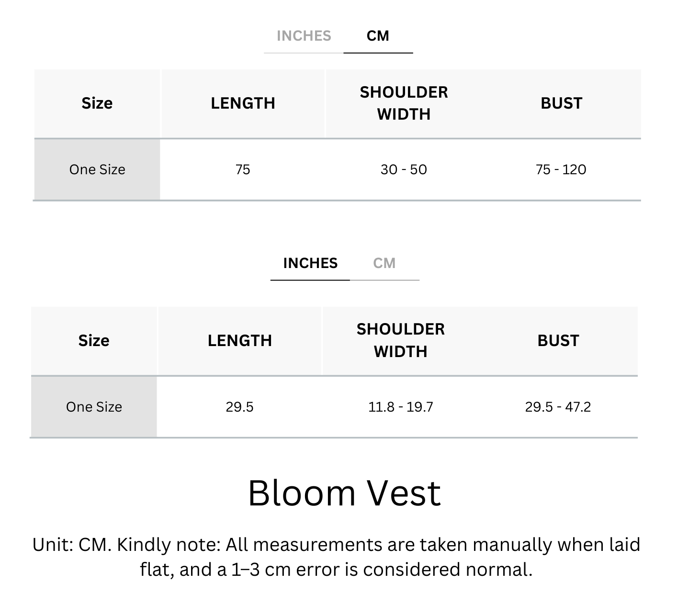Click the active bold INCHES tab
This screenshot has width=677, height=616.
[310, 263]
